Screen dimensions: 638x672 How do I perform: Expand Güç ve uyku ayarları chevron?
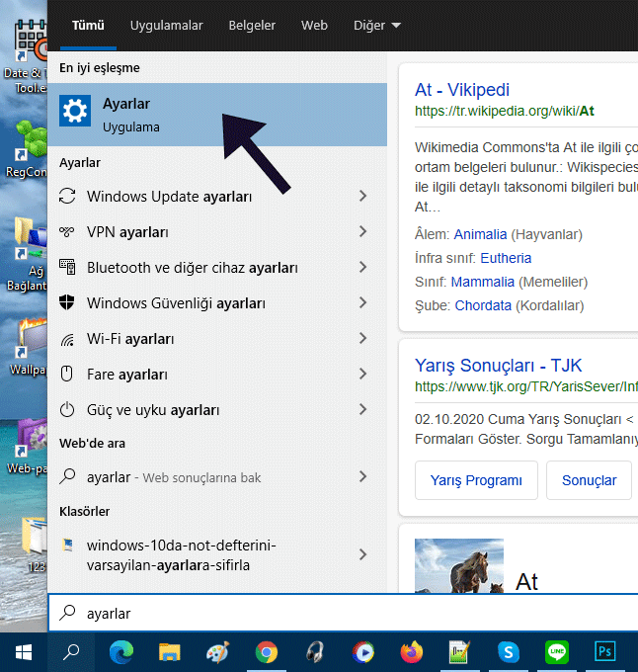tap(362, 410)
